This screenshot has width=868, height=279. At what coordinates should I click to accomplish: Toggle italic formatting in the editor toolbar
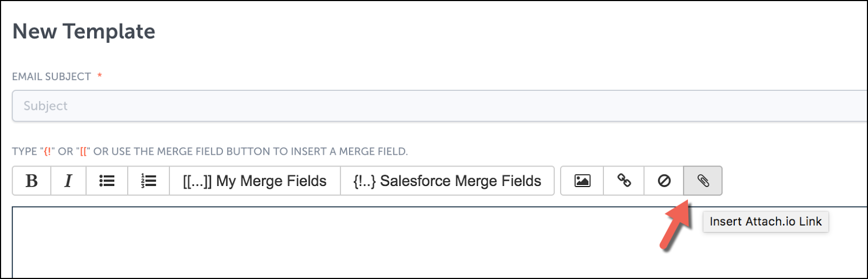pos(68,181)
